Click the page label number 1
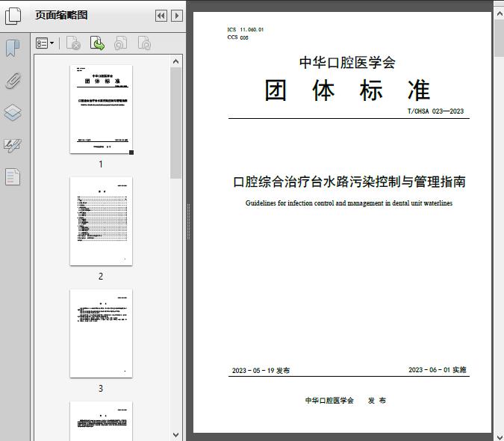 101,164
